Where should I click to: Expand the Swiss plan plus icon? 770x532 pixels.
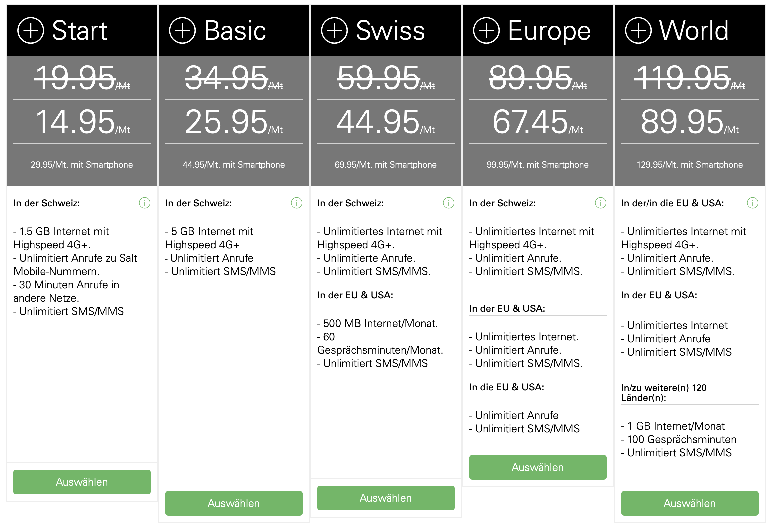point(334,30)
